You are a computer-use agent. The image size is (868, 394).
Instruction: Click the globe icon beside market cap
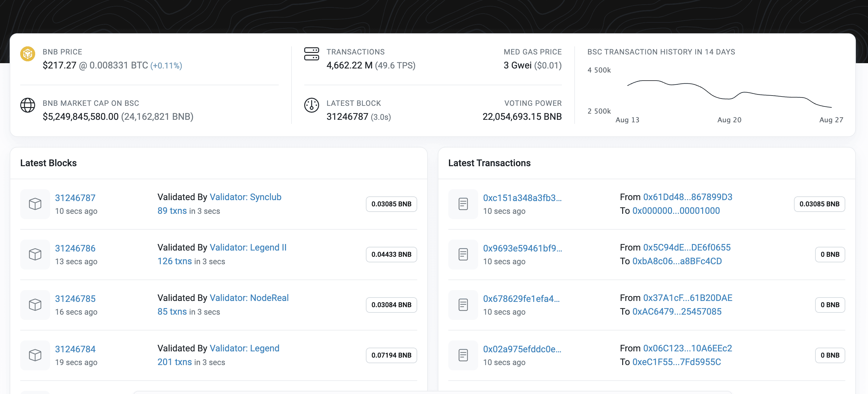pos(28,105)
